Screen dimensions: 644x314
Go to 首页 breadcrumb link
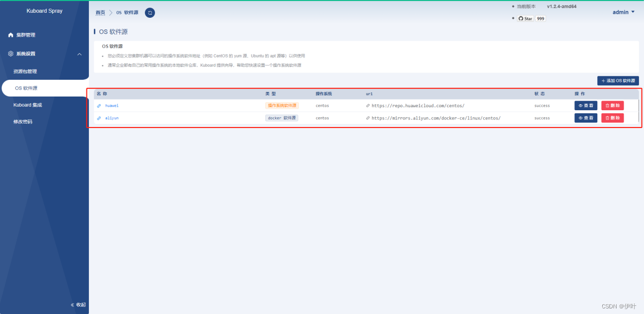(x=101, y=13)
